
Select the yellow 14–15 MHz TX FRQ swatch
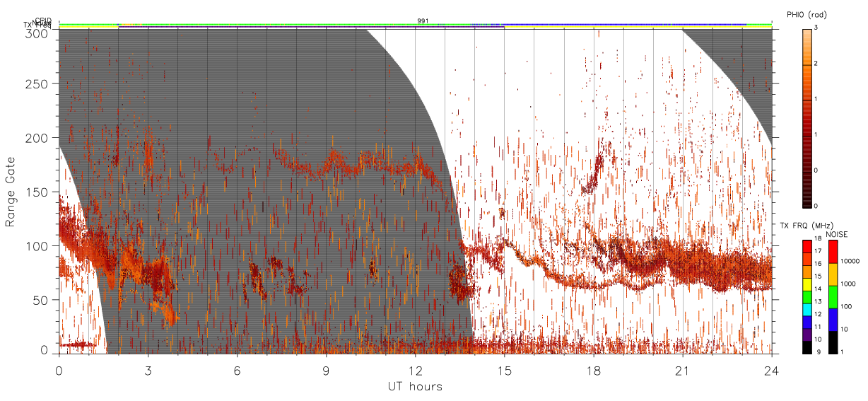pos(807,284)
